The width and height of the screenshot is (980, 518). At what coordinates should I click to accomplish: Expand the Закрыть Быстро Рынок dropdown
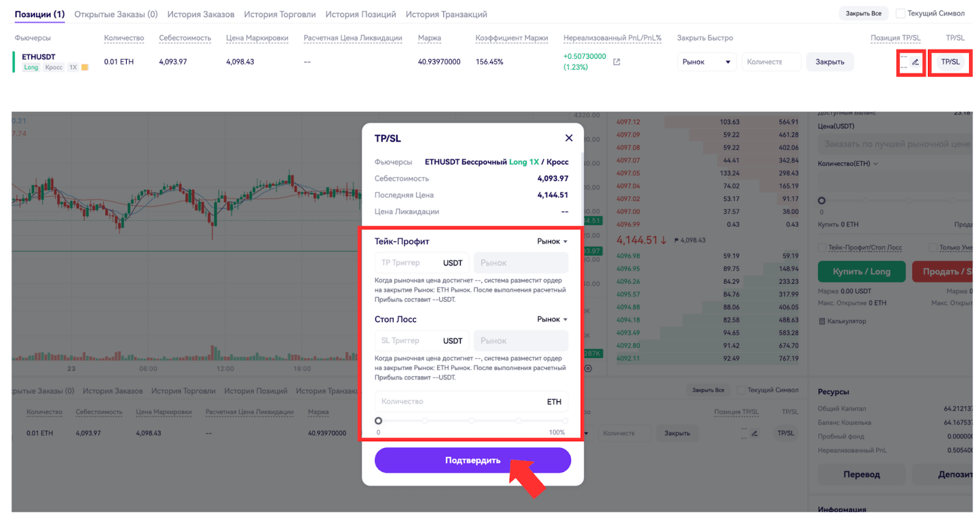pos(706,62)
